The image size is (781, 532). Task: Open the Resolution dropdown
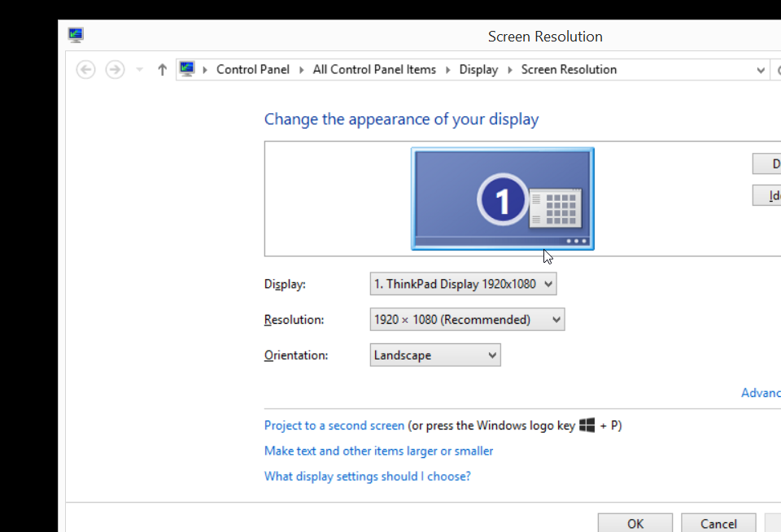(467, 320)
